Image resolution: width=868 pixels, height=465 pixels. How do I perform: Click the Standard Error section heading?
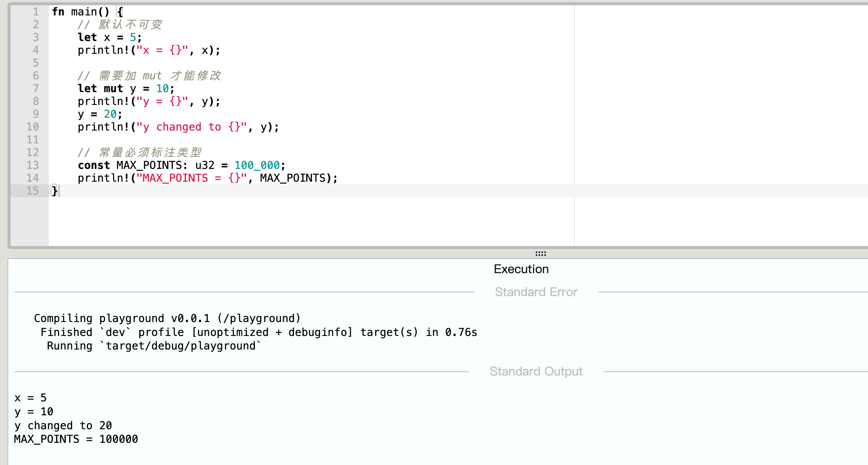pyautogui.click(x=536, y=292)
